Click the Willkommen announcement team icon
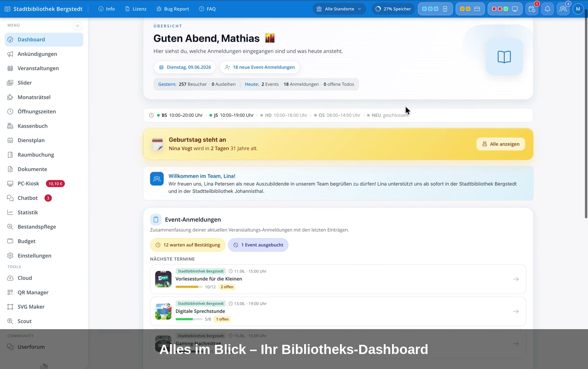Image resolution: width=588 pixels, height=369 pixels. click(x=157, y=179)
